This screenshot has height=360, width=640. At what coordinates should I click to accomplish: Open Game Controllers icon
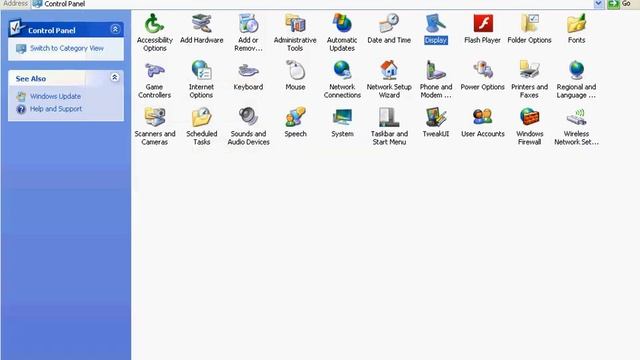[154, 70]
